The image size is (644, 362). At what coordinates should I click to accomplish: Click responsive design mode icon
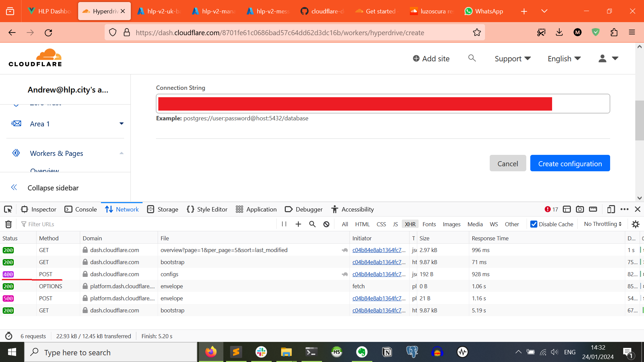pyautogui.click(x=611, y=209)
